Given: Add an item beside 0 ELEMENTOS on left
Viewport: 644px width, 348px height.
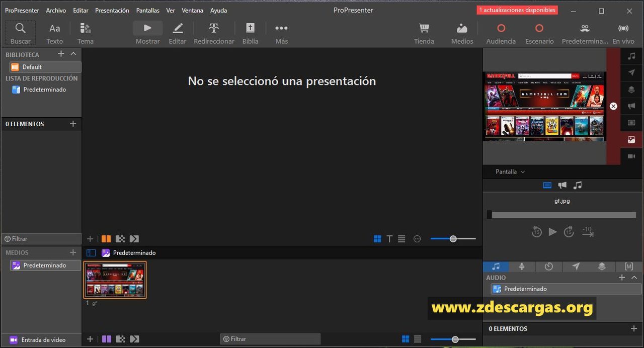Looking at the screenshot, I should click(73, 124).
